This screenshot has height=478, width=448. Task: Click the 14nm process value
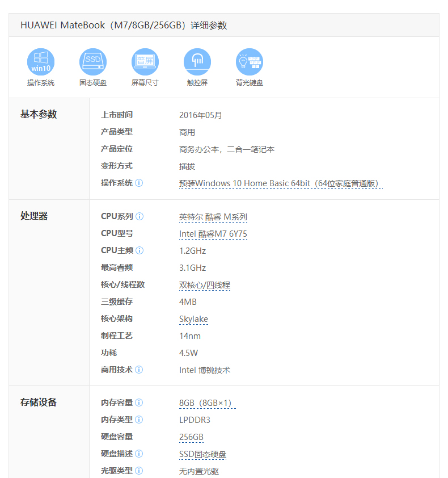[190, 336]
